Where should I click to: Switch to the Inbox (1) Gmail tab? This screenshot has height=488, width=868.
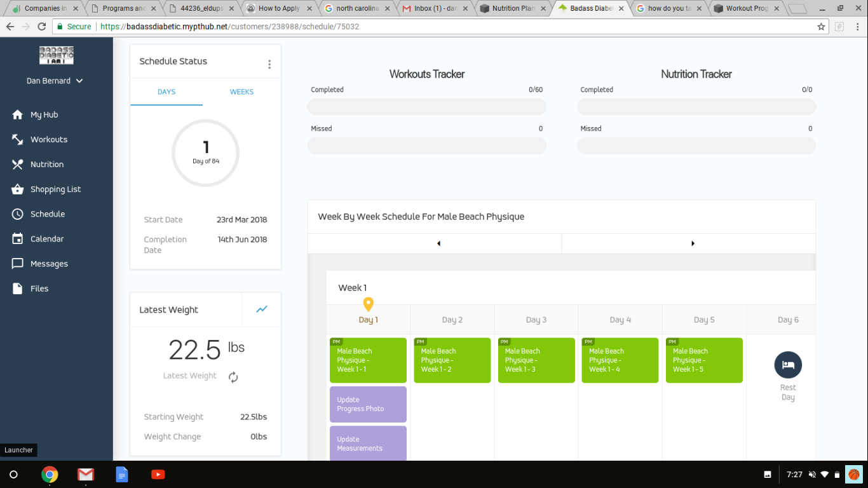coord(434,8)
